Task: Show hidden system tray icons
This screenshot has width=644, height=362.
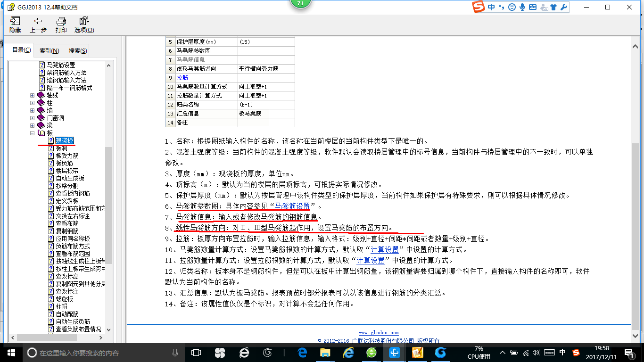Action: tap(503, 353)
